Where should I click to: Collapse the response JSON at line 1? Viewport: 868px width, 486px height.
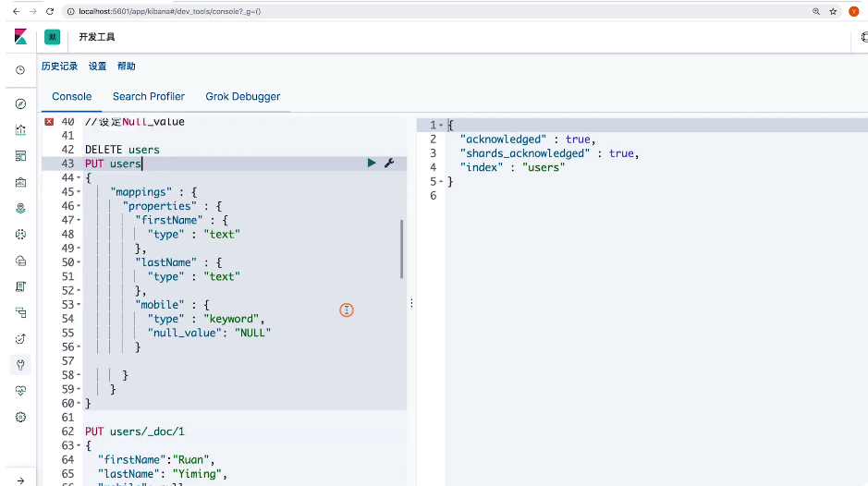coord(441,126)
